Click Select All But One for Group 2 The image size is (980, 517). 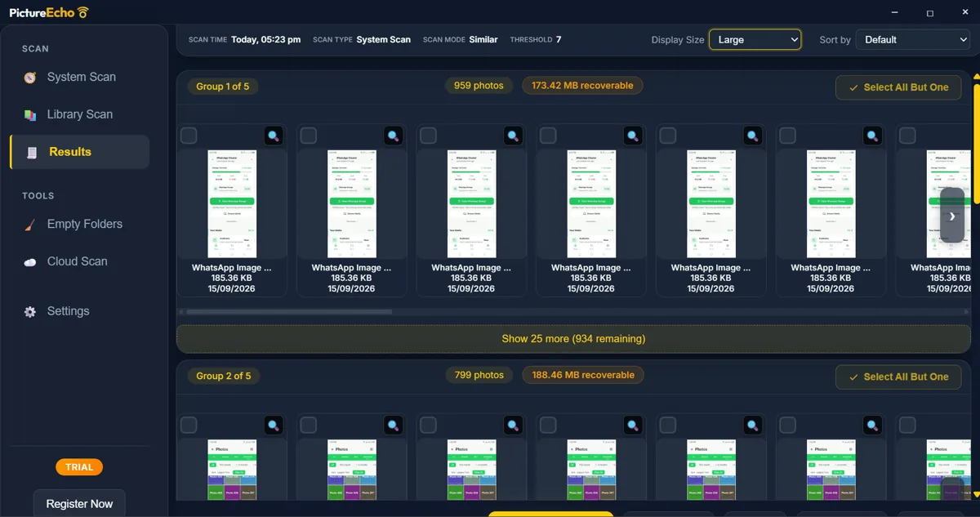click(898, 377)
